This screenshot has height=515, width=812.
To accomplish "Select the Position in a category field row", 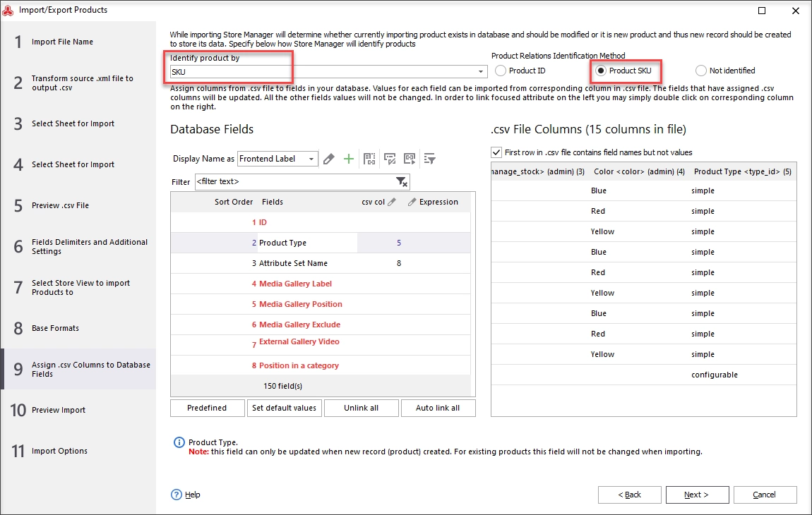I will [321, 365].
